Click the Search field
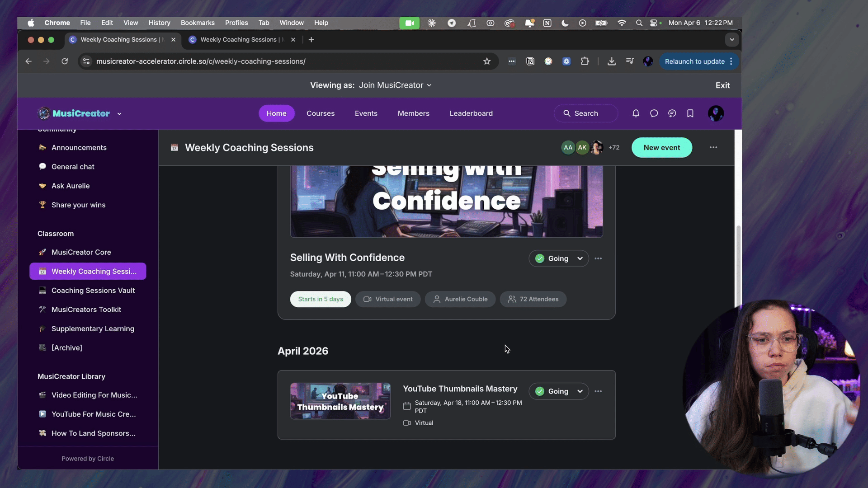868x488 pixels. click(586, 113)
